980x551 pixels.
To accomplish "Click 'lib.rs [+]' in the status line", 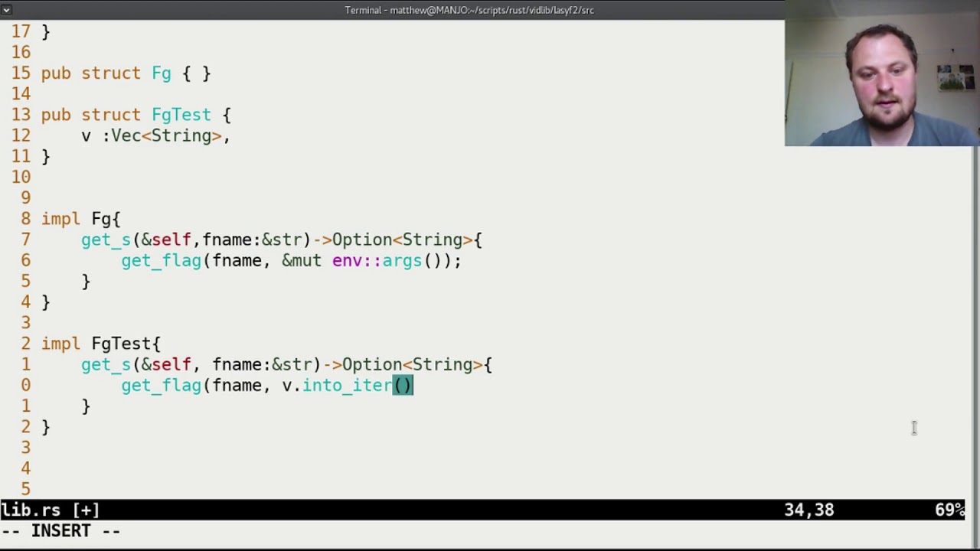I will pos(50,510).
